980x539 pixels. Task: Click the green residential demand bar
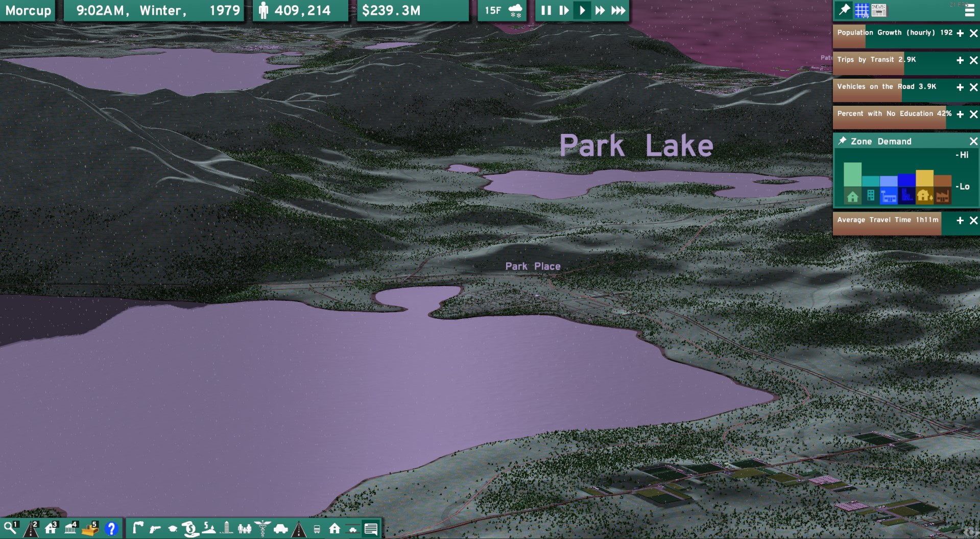tap(852, 175)
